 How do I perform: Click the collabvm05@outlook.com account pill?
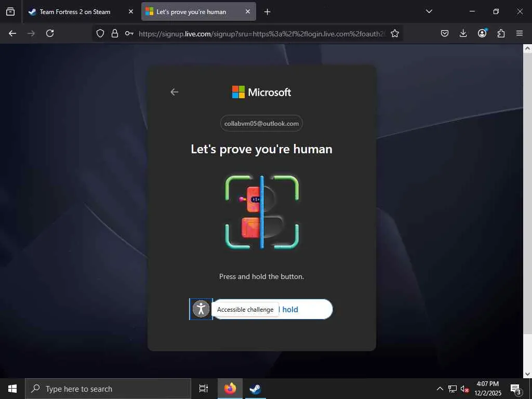coord(262,124)
